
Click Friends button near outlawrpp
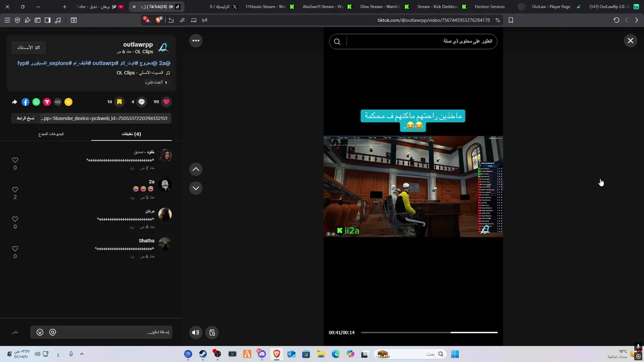click(29, 47)
